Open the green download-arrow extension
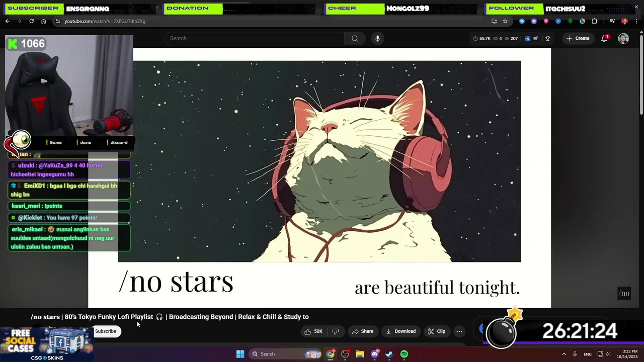644x362 pixels. click(570, 21)
